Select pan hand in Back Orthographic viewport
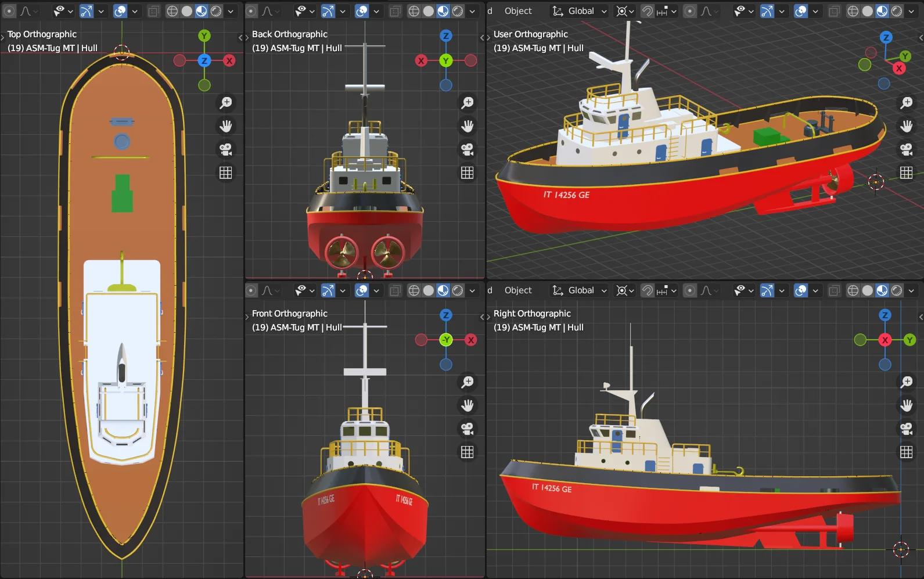Viewport: 924px width, 579px height. 467,126
